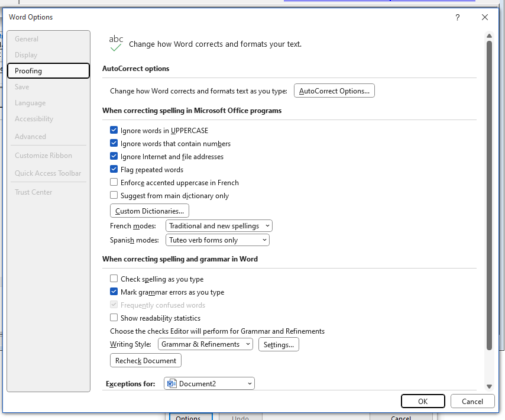The image size is (505, 420).
Task: Expand the Exceptions for Document2 dropdown
Action: pos(209,383)
